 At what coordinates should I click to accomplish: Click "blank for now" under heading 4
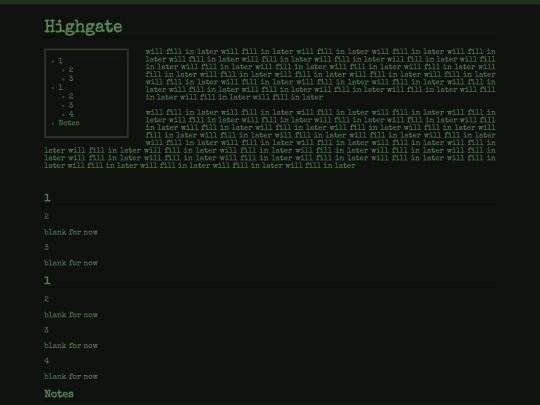click(71, 376)
